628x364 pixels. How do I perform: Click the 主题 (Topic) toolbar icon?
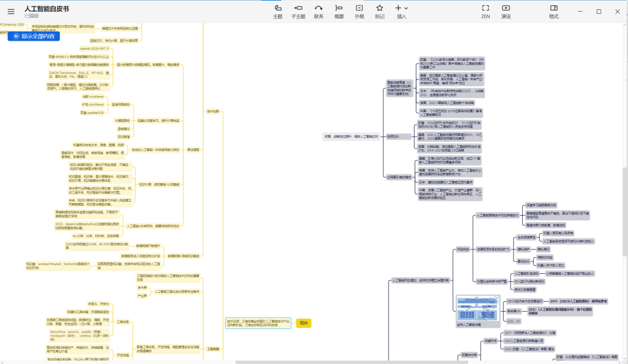coord(278,11)
